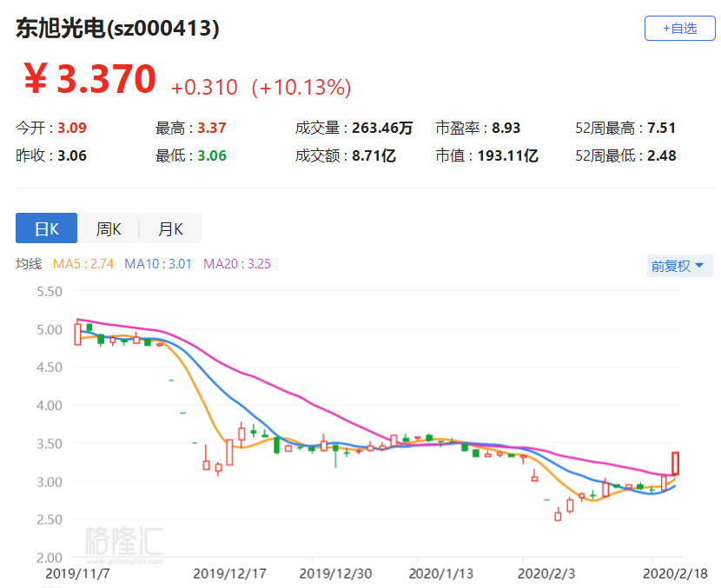Click the 2020/2/3 date on the axis

pos(546,574)
